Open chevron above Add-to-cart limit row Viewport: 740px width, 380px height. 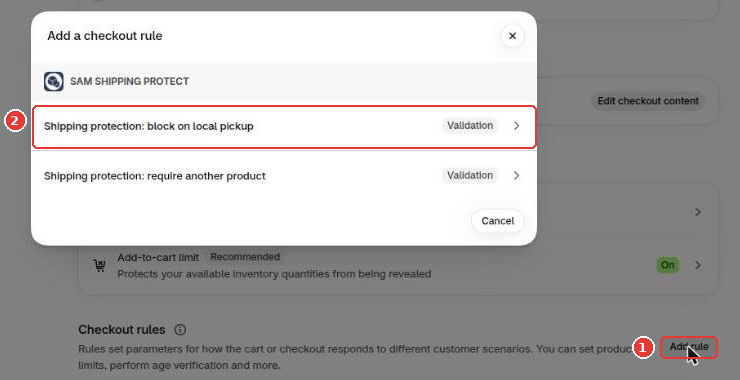(x=698, y=212)
